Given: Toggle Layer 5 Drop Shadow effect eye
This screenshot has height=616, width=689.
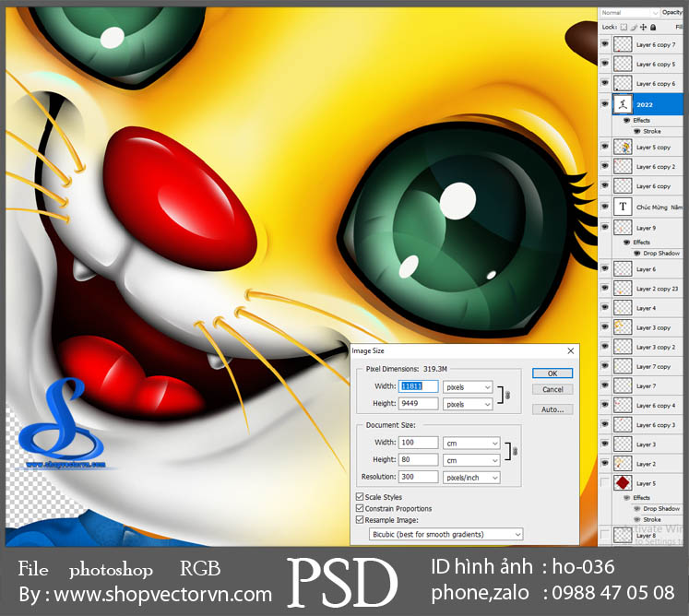Looking at the screenshot, I should tap(637, 508).
